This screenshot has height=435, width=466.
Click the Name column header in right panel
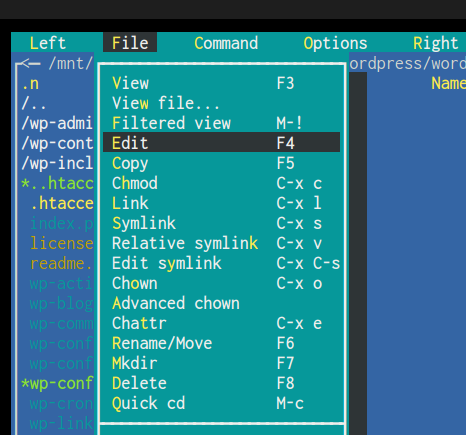click(x=448, y=83)
